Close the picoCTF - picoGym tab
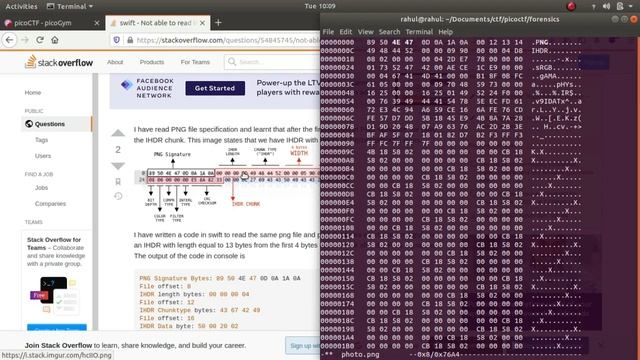Image resolution: width=640 pixels, height=360 pixels. coord(97,23)
